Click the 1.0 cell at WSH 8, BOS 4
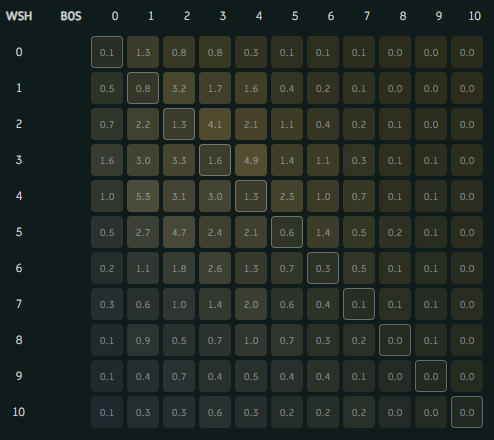 [251, 340]
